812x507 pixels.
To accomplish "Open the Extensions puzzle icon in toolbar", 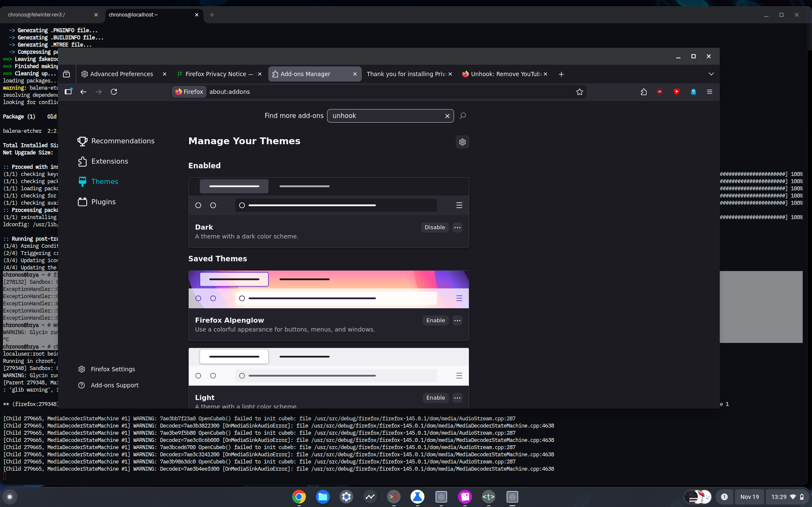I will pyautogui.click(x=644, y=92).
